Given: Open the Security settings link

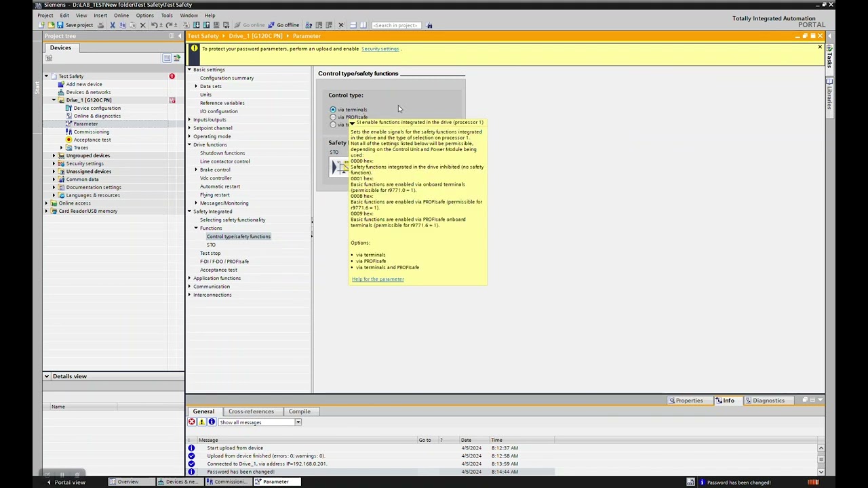Looking at the screenshot, I should 380,49.
